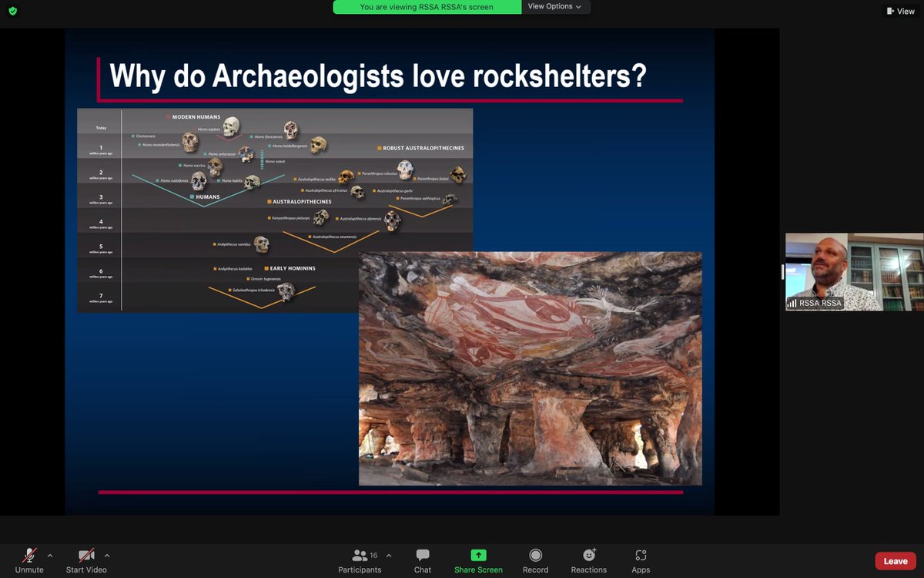Click the slide title 'Why do Archaeologists love rockshelters?'
The width and height of the screenshot is (924, 578).
click(377, 77)
